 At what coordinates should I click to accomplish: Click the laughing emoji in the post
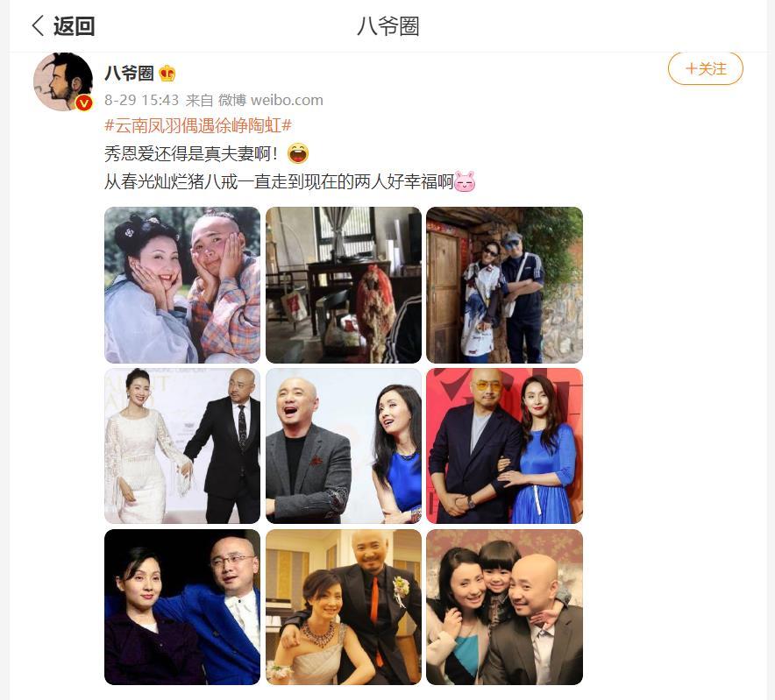point(297,153)
